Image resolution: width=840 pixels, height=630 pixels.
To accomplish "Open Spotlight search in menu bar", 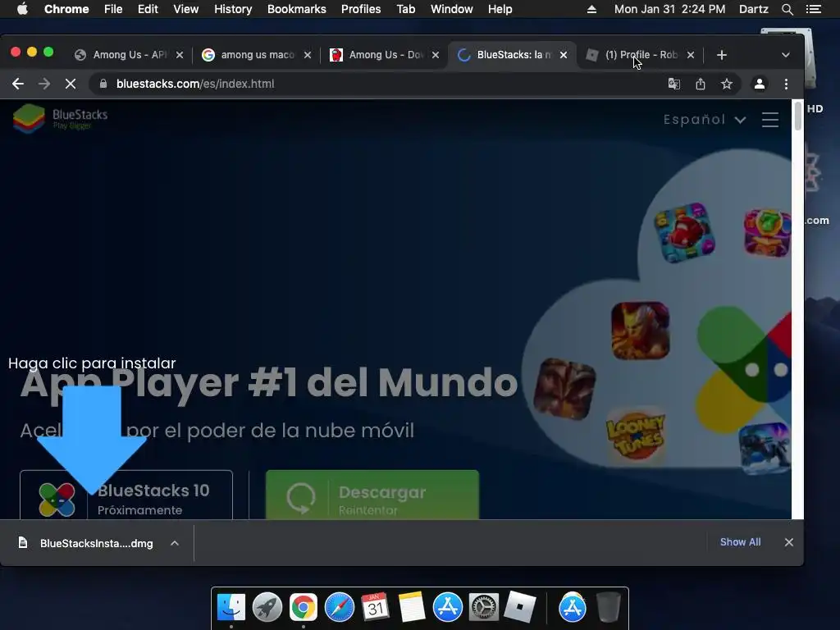I will [x=787, y=9].
